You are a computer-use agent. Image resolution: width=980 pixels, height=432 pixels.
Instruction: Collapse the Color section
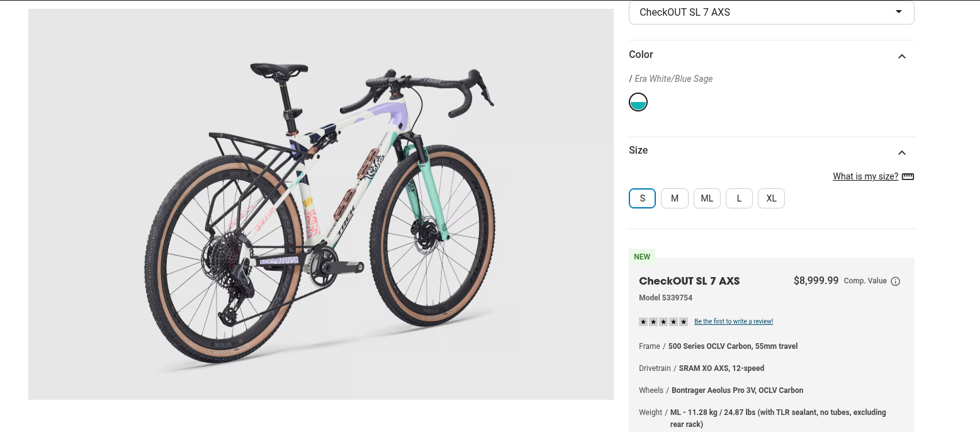[x=901, y=57]
